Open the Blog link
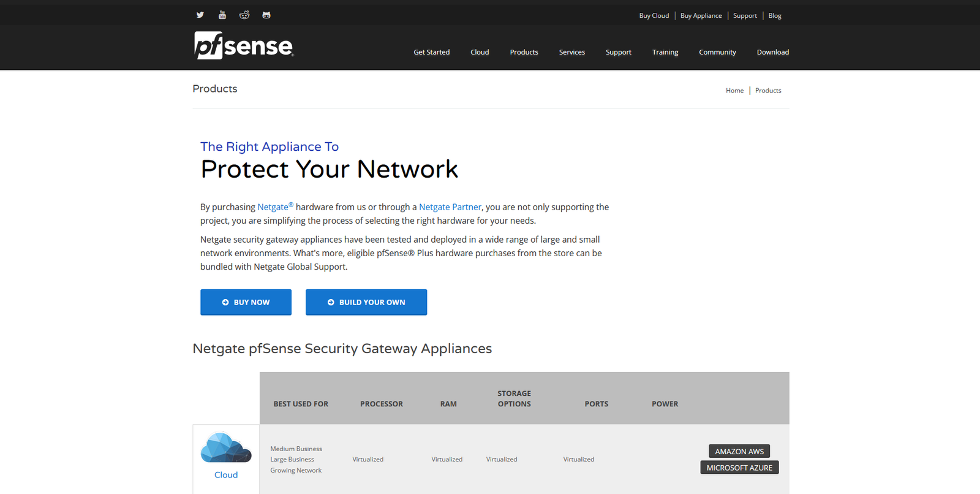This screenshot has width=980, height=494. pos(775,16)
